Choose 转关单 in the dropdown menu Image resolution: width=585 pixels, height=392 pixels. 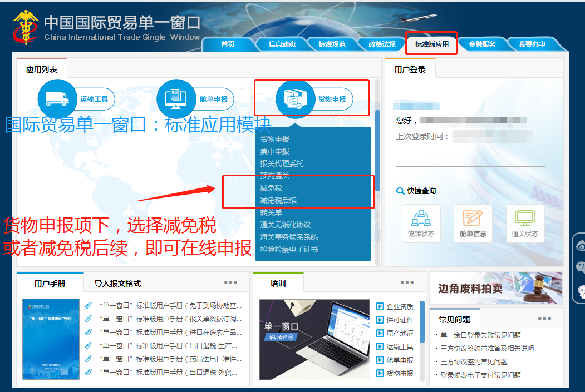click(271, 212)
